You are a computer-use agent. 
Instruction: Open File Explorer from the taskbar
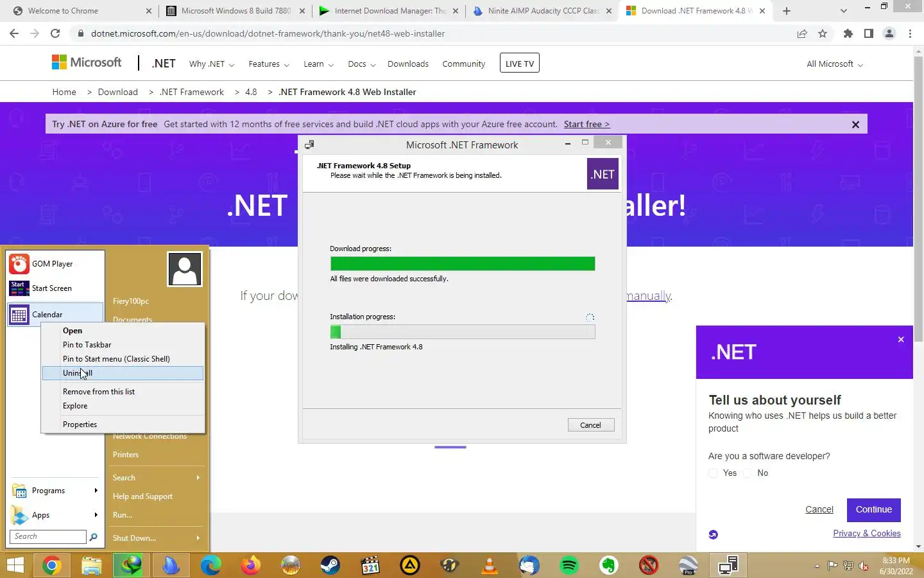point(92,566)
